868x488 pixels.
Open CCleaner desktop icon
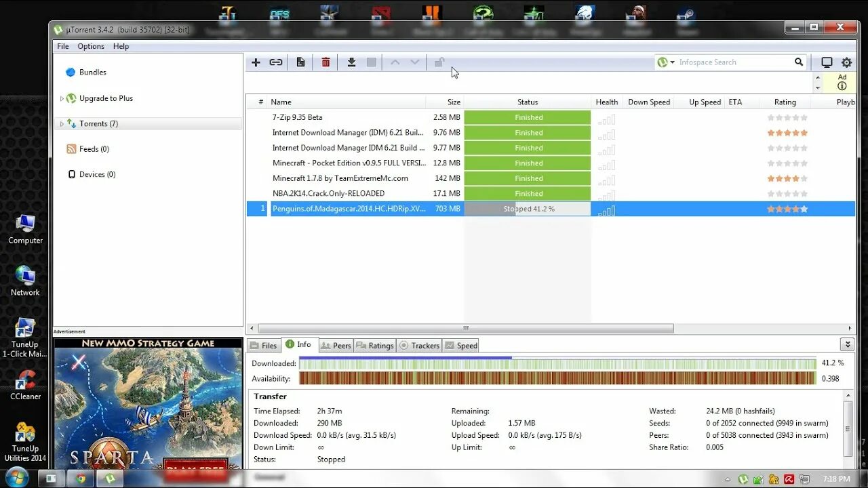(x=25, y=385)
